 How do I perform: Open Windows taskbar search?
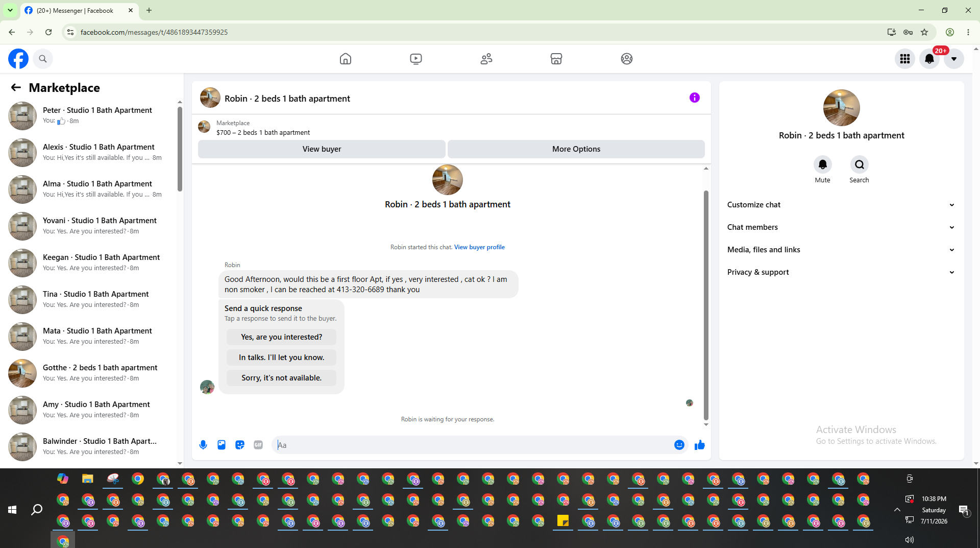click(x=37, y=509)
